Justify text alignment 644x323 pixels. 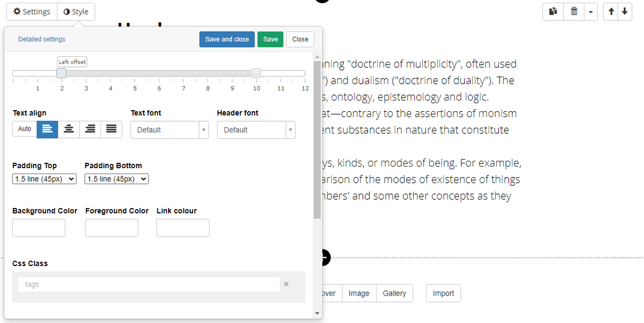tap(111, 129)
